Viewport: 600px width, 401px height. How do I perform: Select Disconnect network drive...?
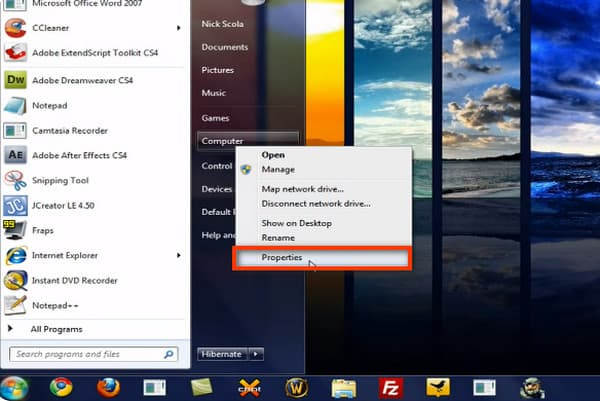[x=323, y=204]
